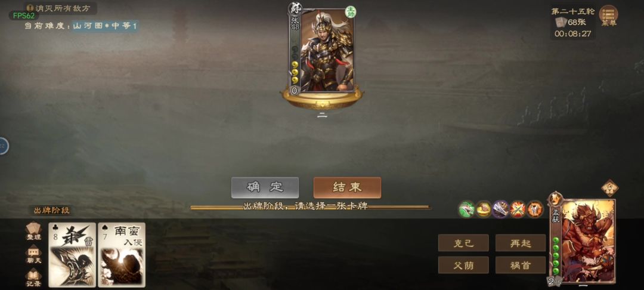Activate the 再起 skill button

(521, 243)
